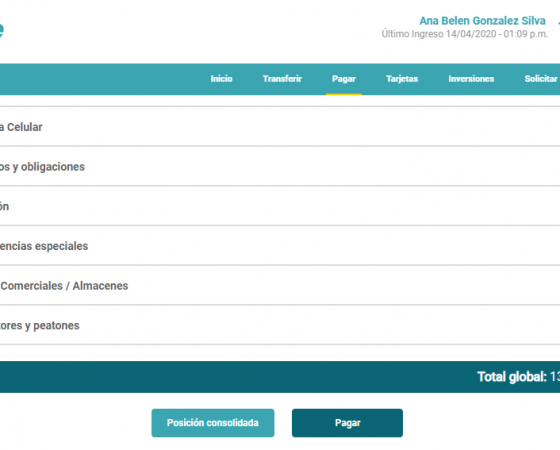The width and height of the screenshot is (560, 450).
Task: Open Ana Belen Gonzalez Silva profile link
Action: pyautogui.click(x=482, y=21)
